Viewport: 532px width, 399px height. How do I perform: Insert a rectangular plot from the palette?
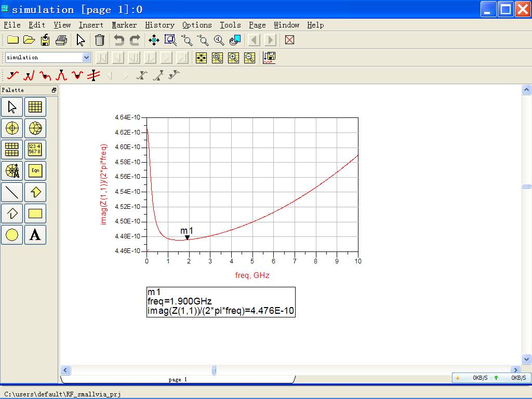point(35,107)
